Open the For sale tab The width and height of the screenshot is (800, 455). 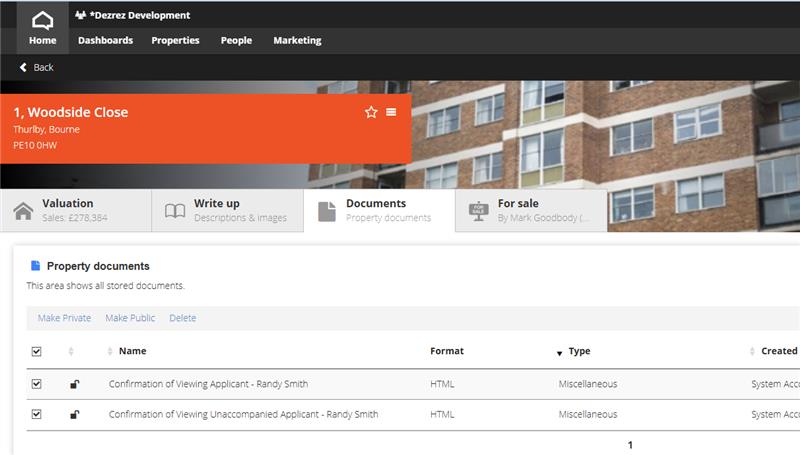tap(530, 210)
